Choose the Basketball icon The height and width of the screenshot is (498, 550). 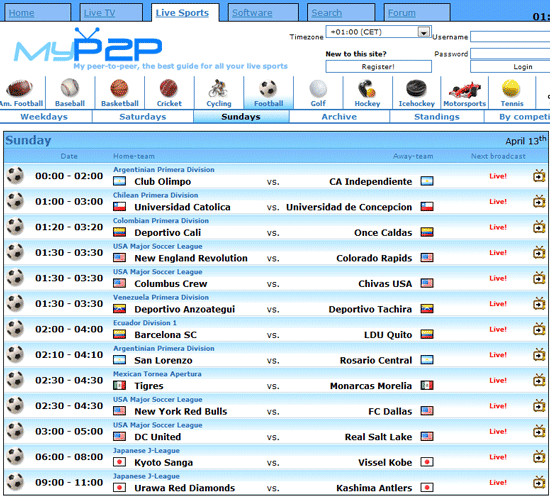(x=119, y=88)
